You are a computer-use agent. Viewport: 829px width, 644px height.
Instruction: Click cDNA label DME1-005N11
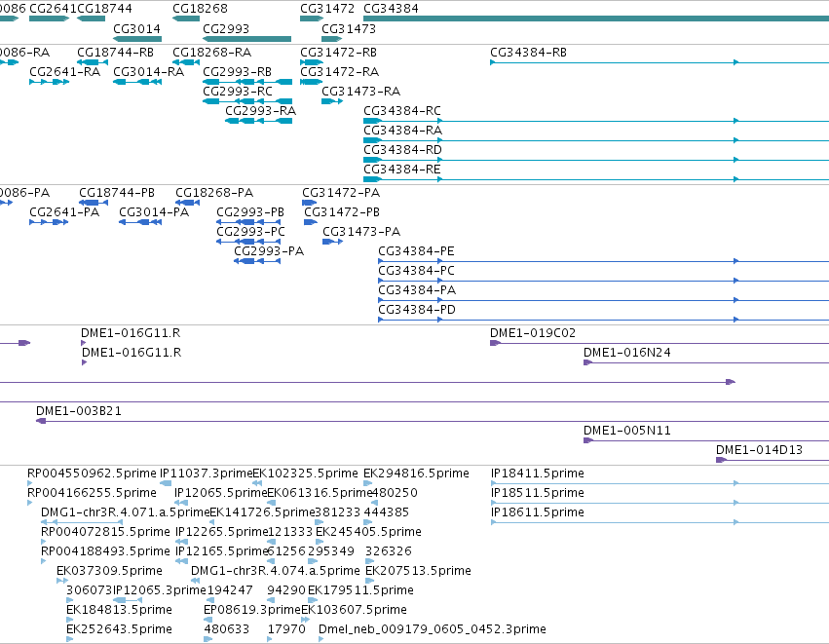[627, 431]
